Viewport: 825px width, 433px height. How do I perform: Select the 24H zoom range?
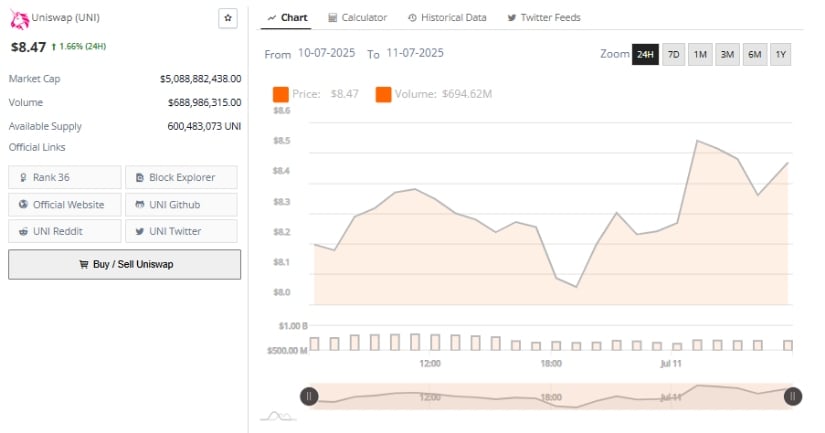click(645, 54)
